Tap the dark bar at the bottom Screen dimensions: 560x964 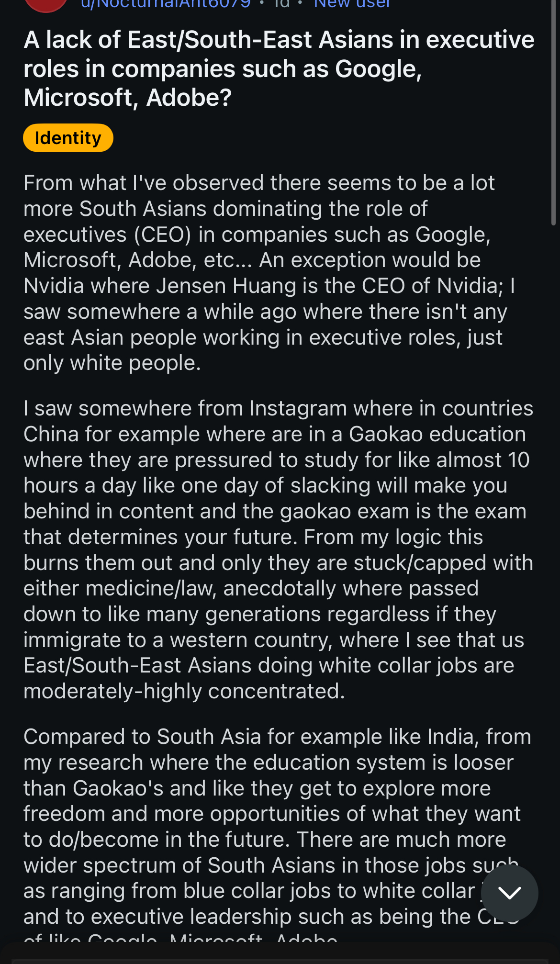[280, 954]
